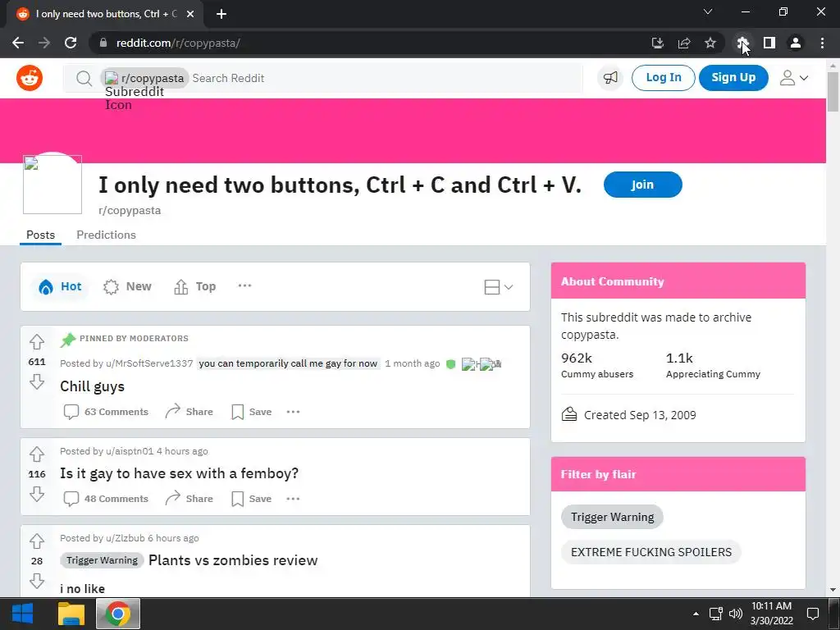
Task: Open the Chill guys post title
Action: 92,386
